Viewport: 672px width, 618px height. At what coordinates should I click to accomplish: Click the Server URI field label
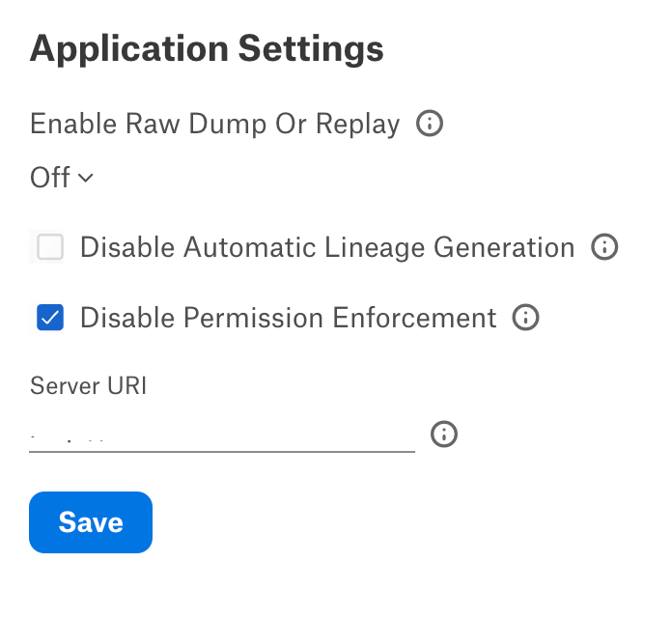88,385
